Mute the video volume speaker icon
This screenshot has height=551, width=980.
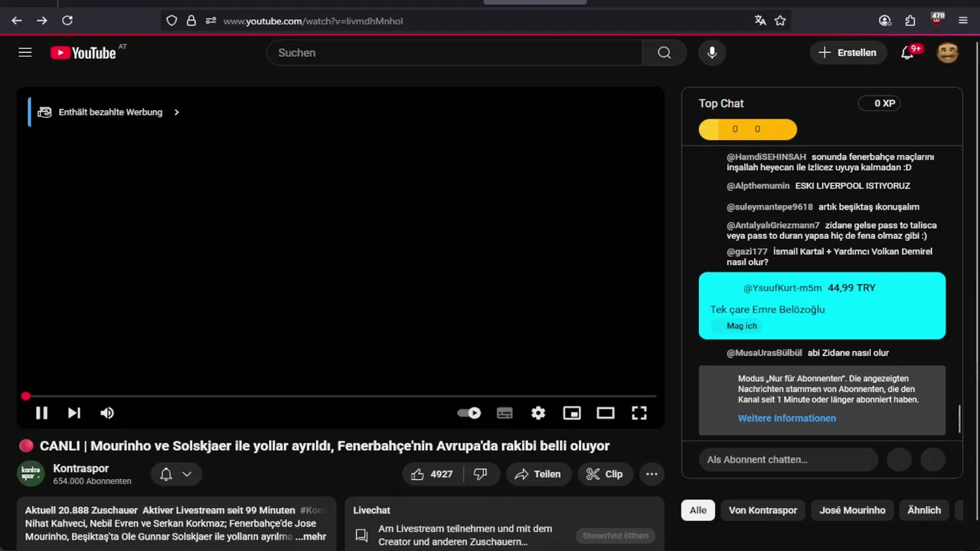tap(107, 412)
